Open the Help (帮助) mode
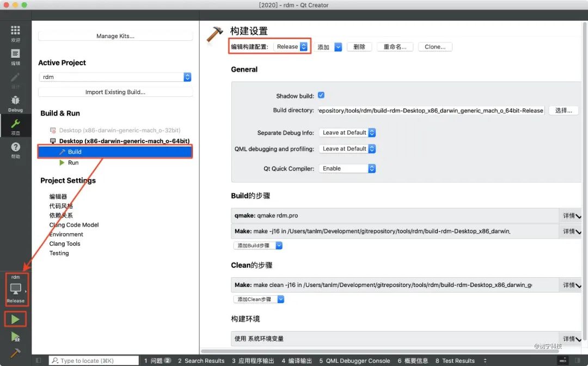588x366 pixels. tap(15, 150)
